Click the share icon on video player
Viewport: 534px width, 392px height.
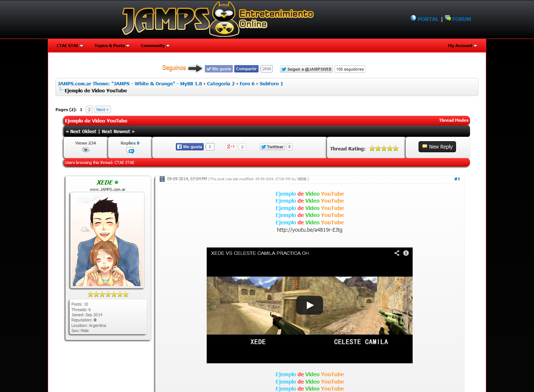click(x=397, y=253)
